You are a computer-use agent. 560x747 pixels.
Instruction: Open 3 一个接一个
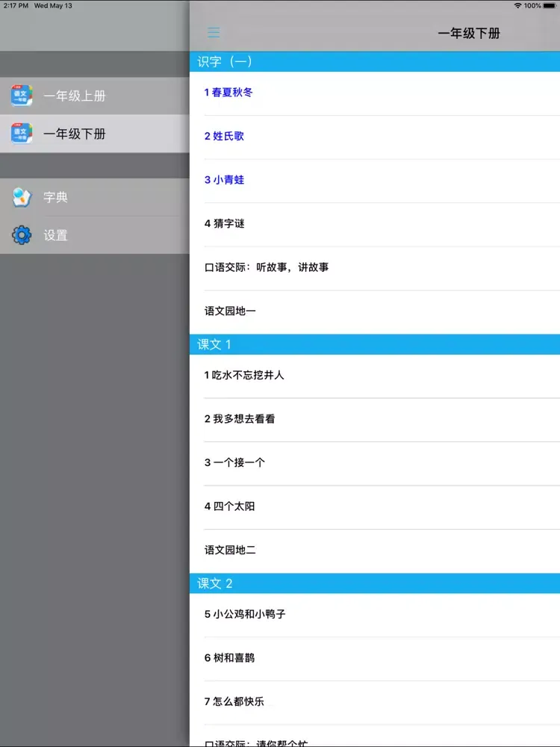[x=375, y=464]
